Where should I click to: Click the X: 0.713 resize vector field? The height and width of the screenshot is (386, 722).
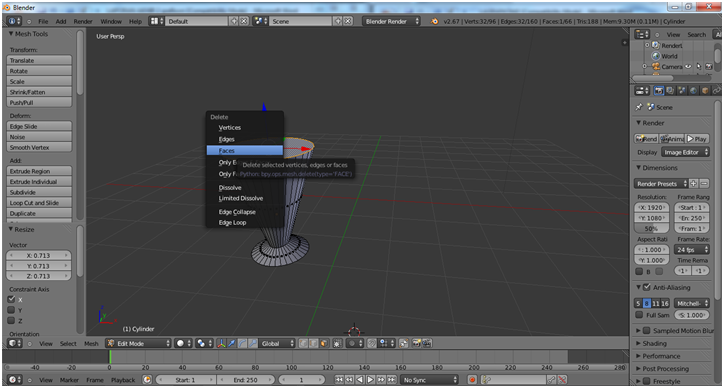coord(39,255)
